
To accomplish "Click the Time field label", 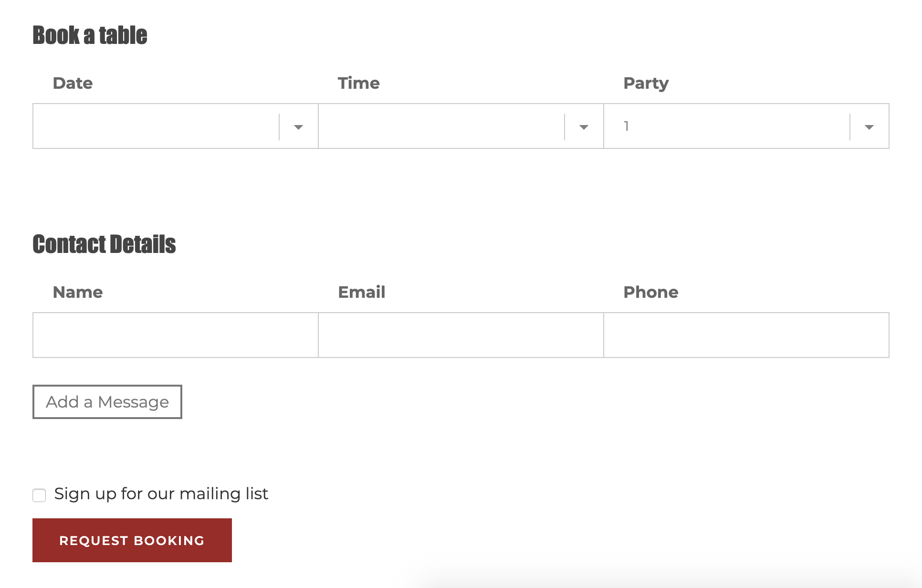I will tap(359, 83).
